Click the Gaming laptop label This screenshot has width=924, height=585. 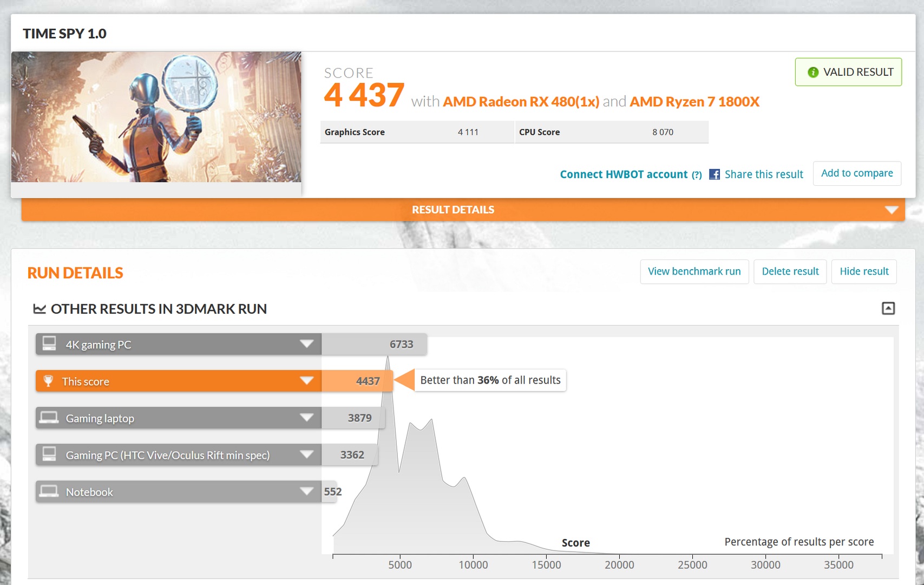click(x=100, y=418)
